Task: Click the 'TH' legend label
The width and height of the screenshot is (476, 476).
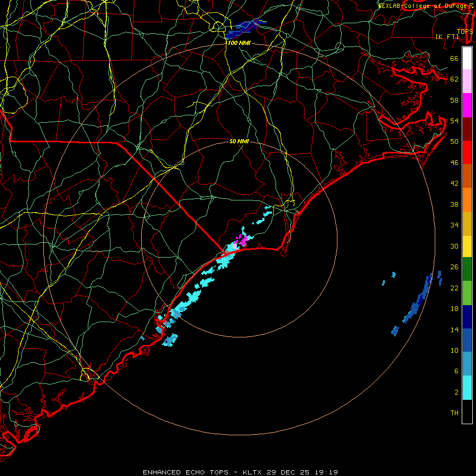Action: click(454, 413)
